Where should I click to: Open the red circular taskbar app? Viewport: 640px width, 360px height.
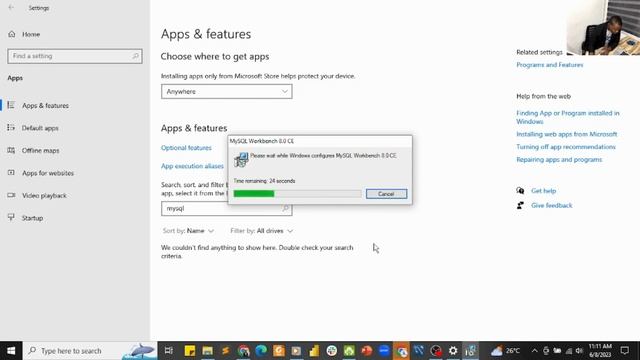[x=436, y=351]
